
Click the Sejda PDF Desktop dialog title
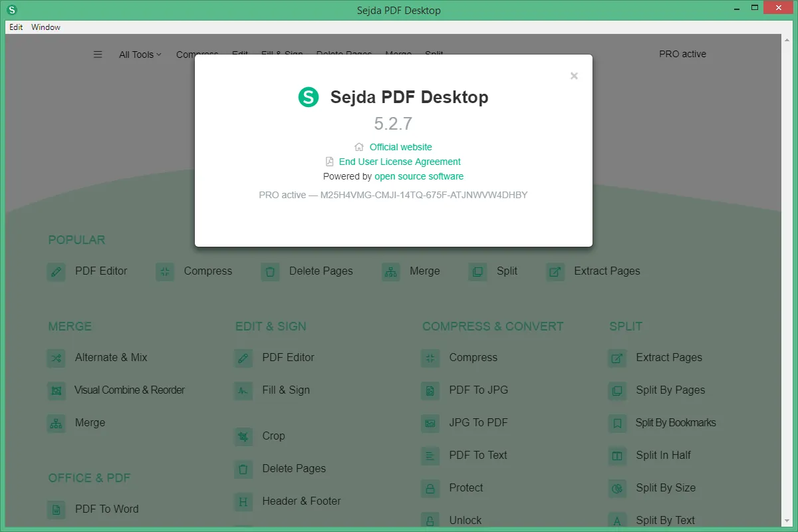pyautogui.click(x=409, y=97)
